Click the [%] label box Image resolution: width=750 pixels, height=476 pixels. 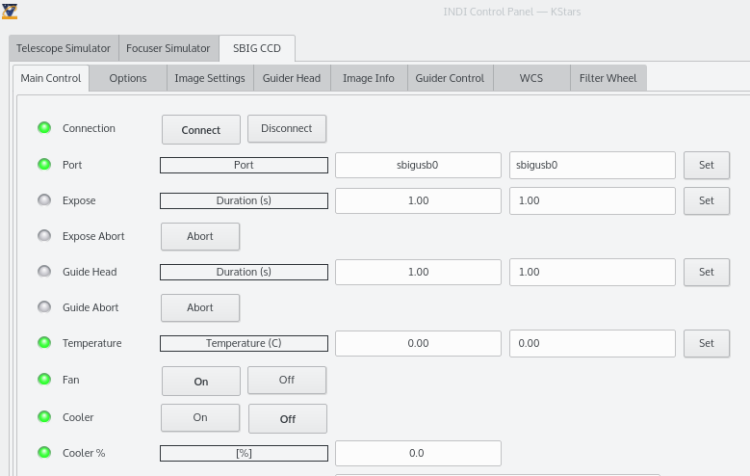tap(244, 454)
